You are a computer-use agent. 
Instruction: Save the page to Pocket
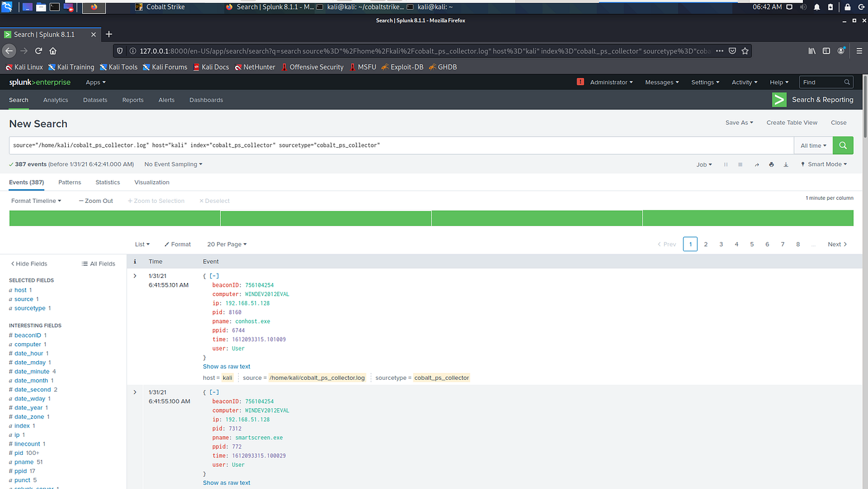pos(732,51)
